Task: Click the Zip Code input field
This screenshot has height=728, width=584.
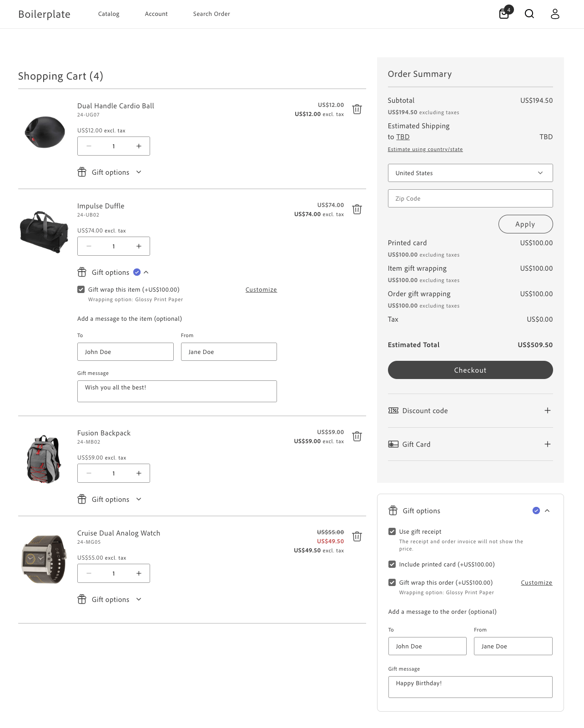Action: (470, 198)
